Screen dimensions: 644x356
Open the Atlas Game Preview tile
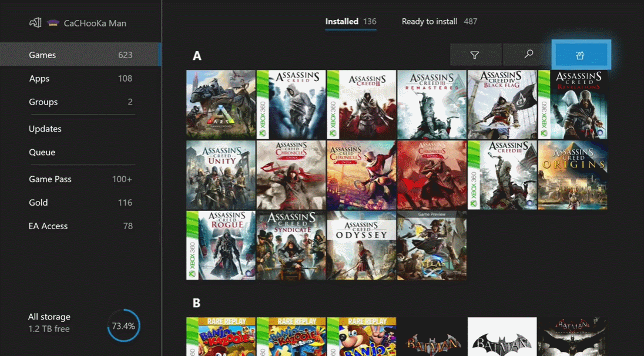432,246
